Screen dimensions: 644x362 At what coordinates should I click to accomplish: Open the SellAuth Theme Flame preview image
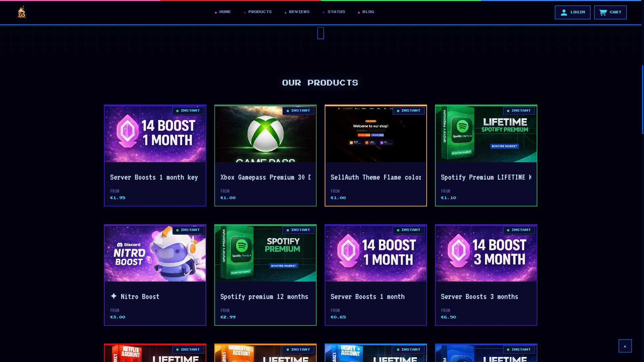coord(376,134)
